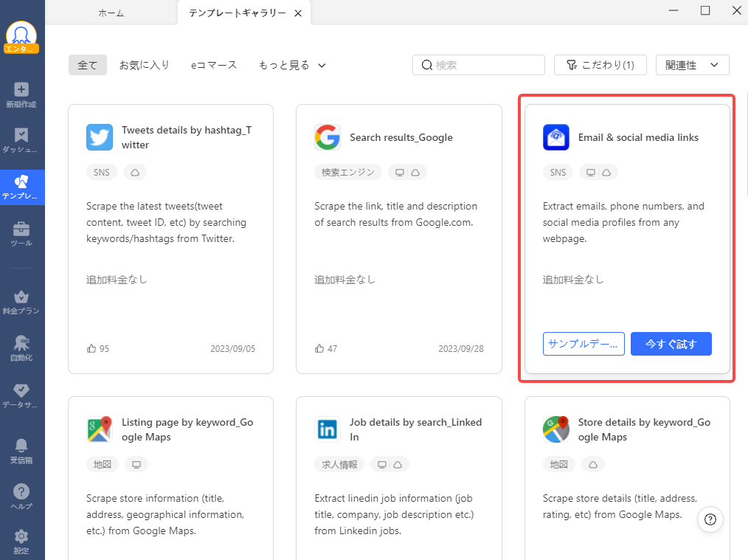This screenshot has width=748, height=560.
Task: Click the Listing page Google Maps icon
Action: pos(100,429)
